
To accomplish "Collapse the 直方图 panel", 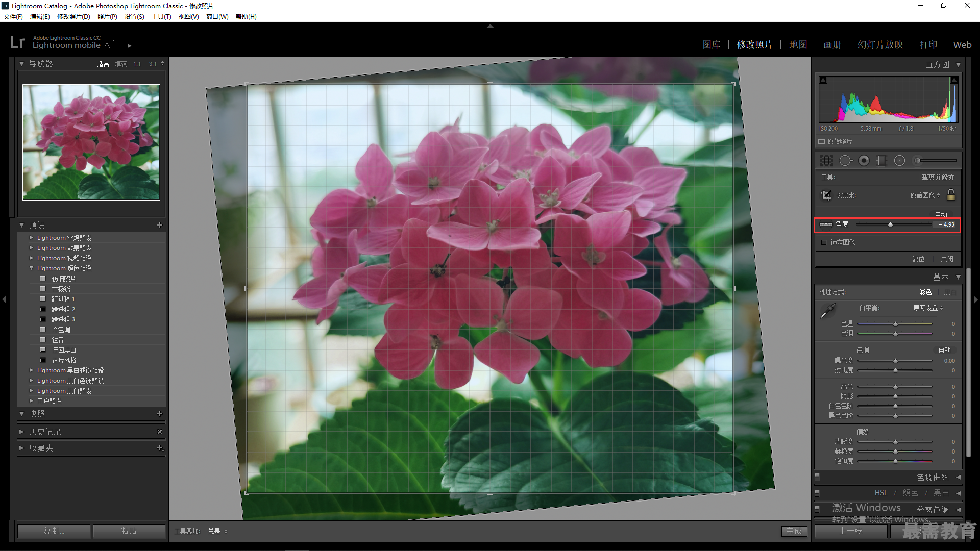I will coord(958,65).
